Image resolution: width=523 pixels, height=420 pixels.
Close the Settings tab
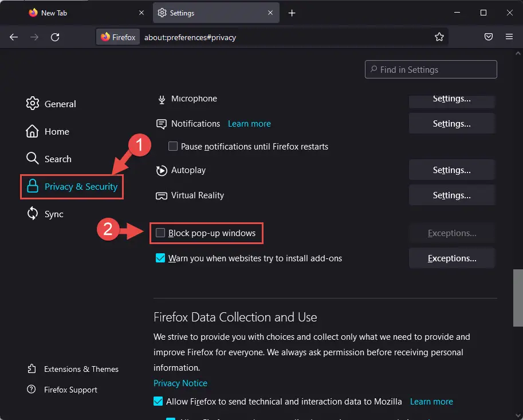(270, 13)
